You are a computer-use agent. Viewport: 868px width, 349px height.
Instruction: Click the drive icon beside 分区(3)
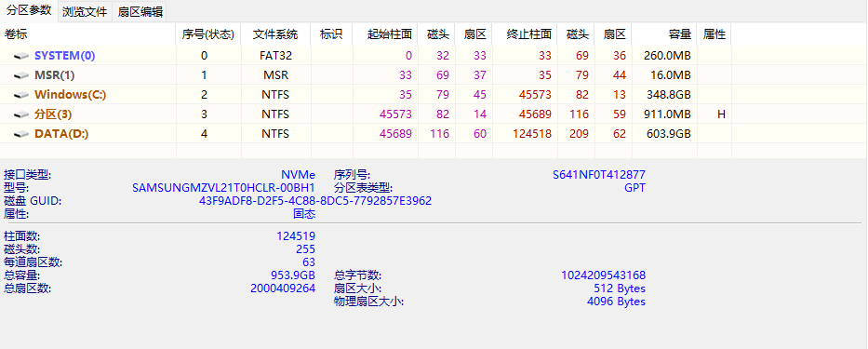[21, 114]
